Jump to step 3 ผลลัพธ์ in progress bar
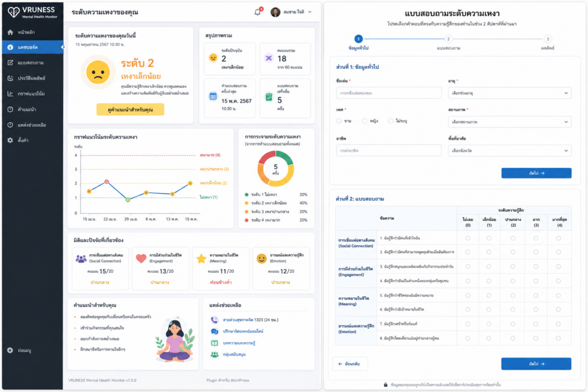This screenshot has width=588, height=392. point(547,39)
